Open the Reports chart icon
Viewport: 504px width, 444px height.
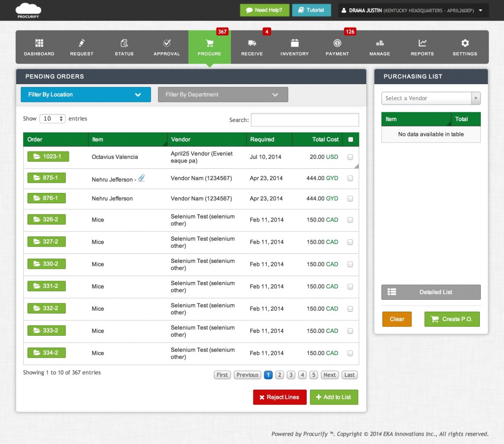[422, 43]
